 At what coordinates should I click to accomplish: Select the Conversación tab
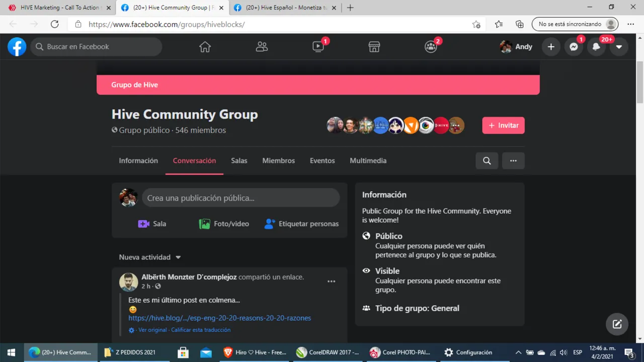(194, 161)
